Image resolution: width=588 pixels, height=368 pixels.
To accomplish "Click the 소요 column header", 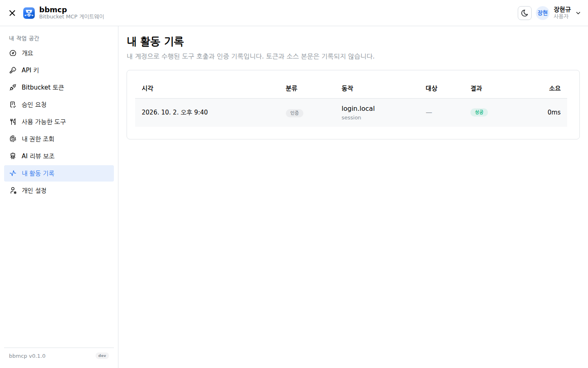I will (x=555, y=88).
